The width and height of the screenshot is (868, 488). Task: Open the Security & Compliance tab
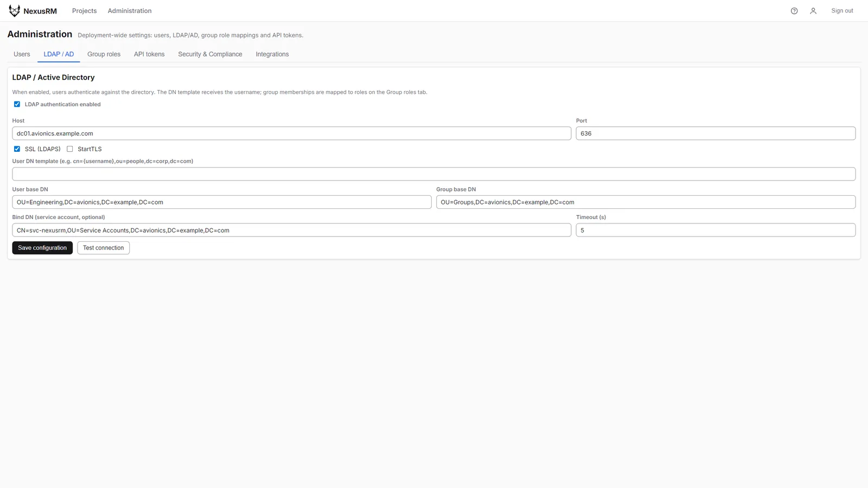point(210,54)
